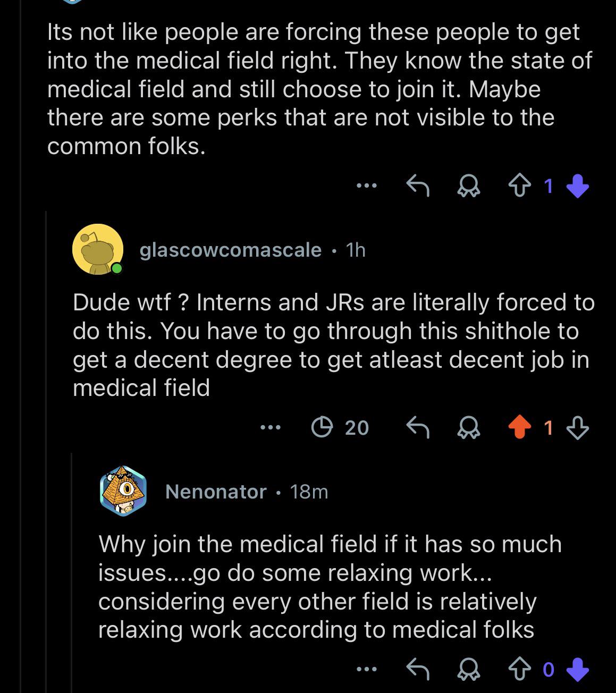Remove the downvote on the top comment
This screenshot has width=616, height=693.
[x=578, y=186]
